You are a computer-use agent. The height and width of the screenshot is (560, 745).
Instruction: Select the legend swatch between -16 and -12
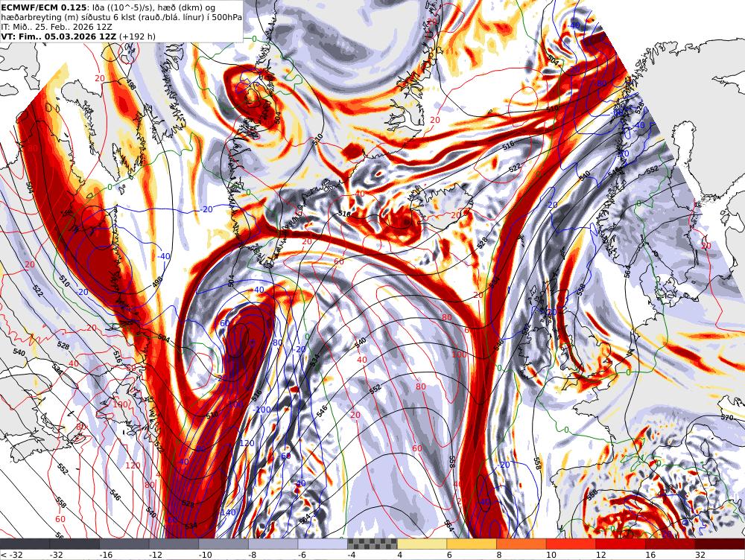point(124,544)
